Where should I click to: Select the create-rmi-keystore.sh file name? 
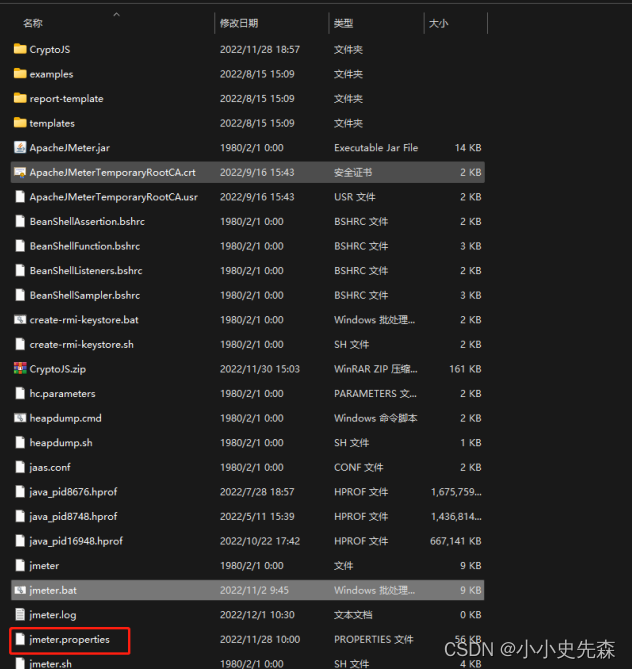tap(82, 344)
